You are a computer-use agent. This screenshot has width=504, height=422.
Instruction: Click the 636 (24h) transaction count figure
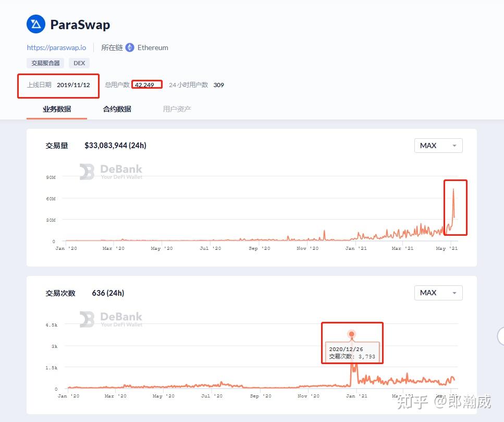(108, 293)
